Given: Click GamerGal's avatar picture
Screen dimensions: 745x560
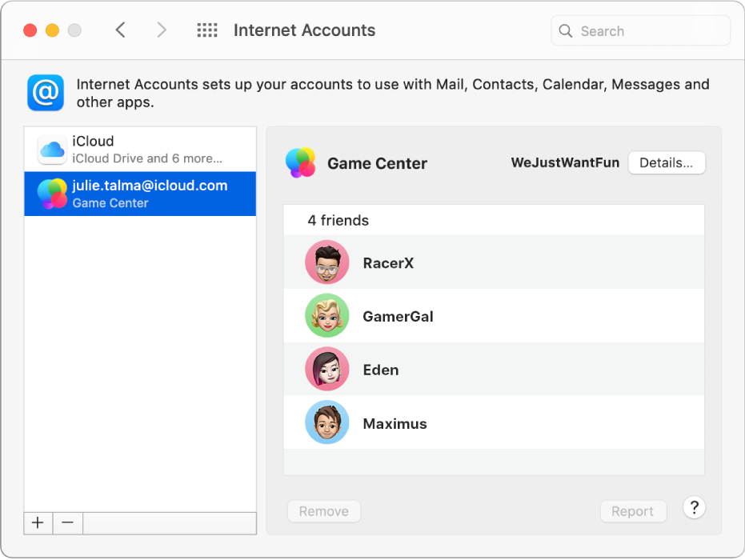Looking at the screenshot, I should pos(327,316).
